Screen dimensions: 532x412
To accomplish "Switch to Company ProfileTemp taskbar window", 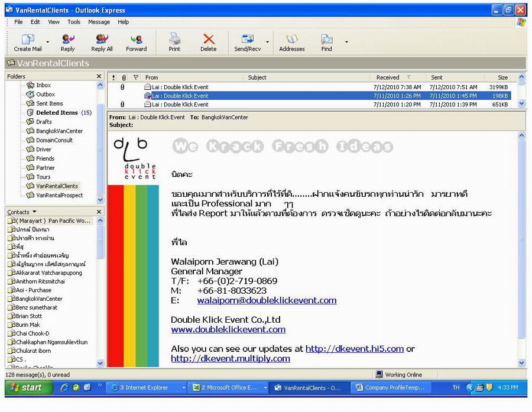I will [391, 388].
